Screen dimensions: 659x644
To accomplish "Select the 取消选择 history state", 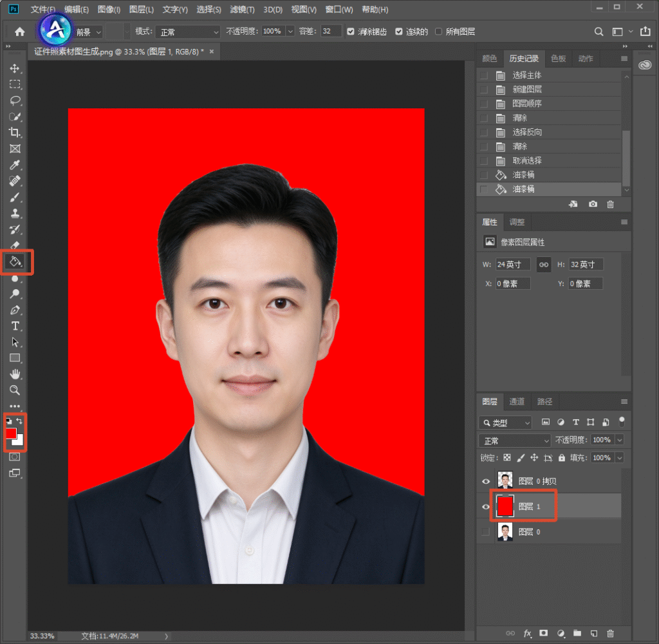I will click(x=549, y=161).
